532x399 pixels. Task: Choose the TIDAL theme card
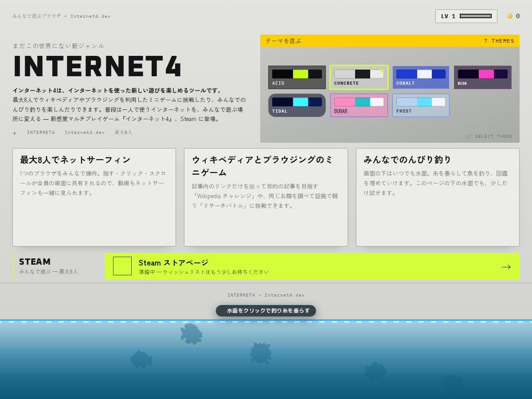(x=297, y=105)
